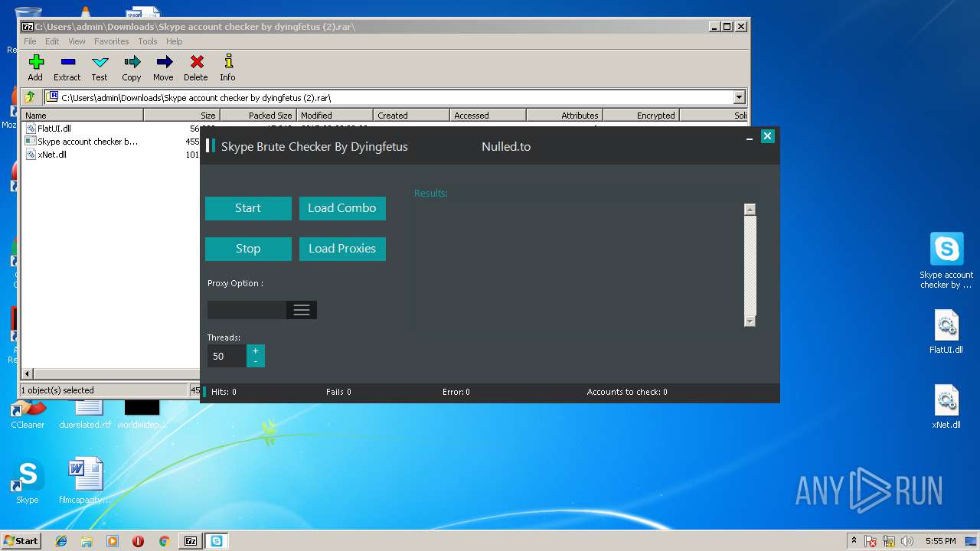Select the Skype shortcut on desktop

27,481
